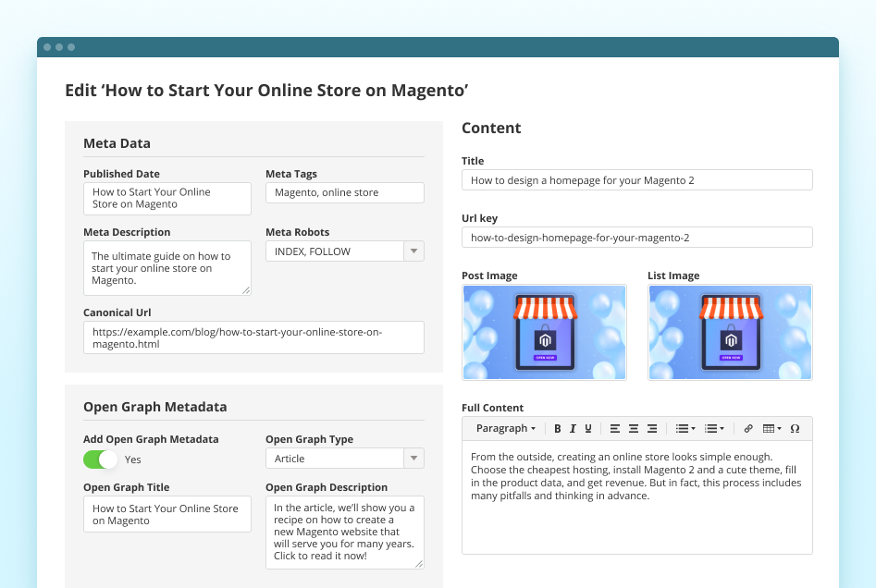Expand the Open Graph Type dropdown
This screenshot has height=588, width=876.
[x=413, y=459]
